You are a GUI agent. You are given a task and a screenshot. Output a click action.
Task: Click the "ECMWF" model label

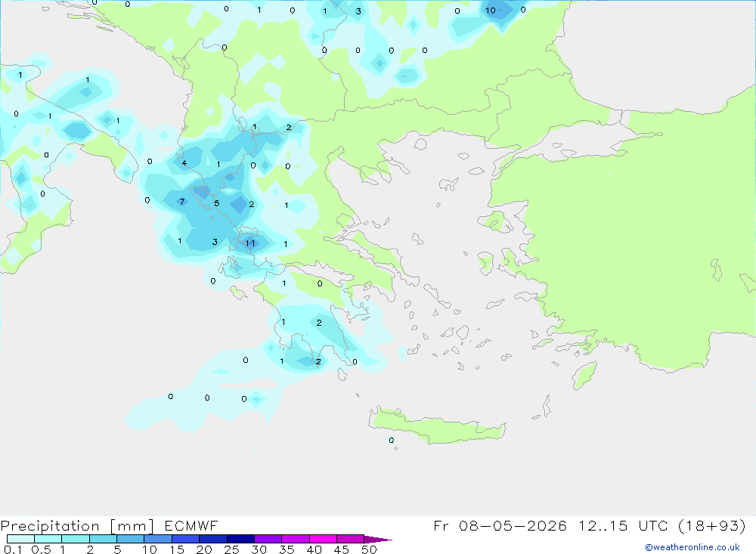191,525
